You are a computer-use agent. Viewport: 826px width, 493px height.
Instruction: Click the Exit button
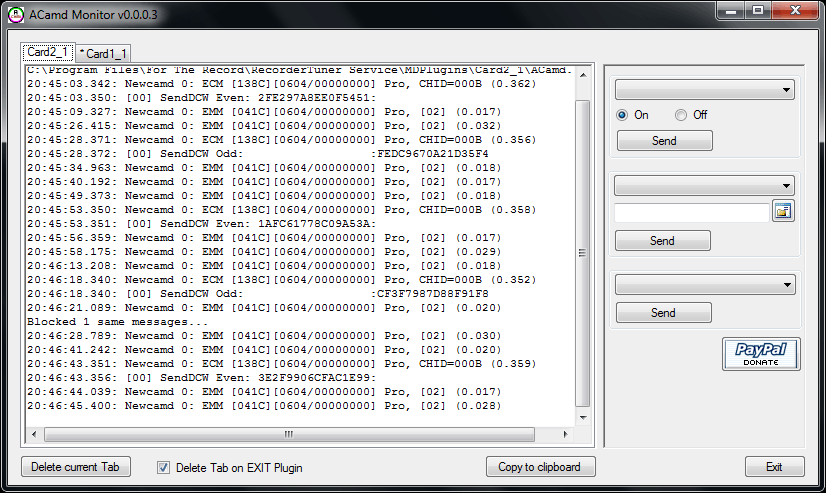[x=774, y=467]
